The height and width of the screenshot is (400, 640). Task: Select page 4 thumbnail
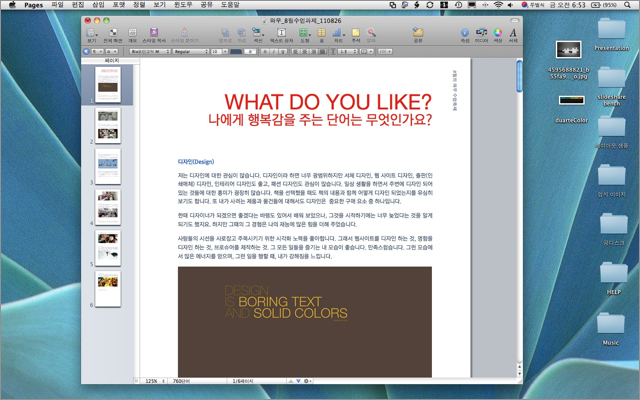pos(108,207)
